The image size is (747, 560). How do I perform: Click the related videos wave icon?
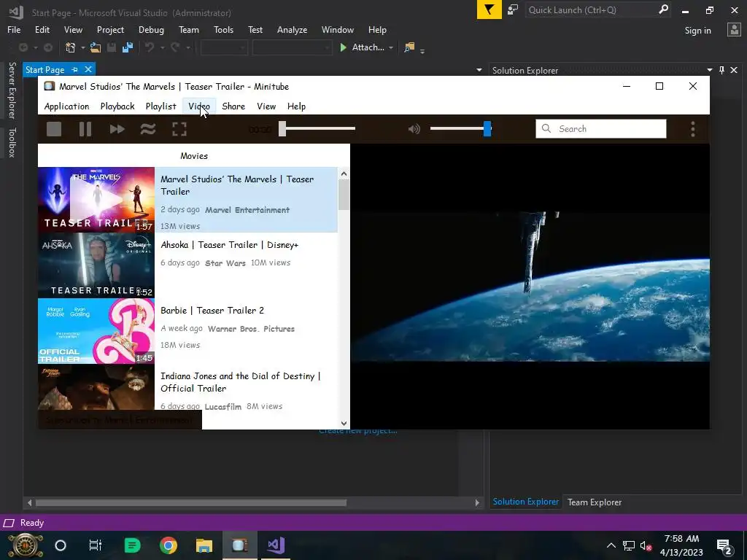[148, 129]
